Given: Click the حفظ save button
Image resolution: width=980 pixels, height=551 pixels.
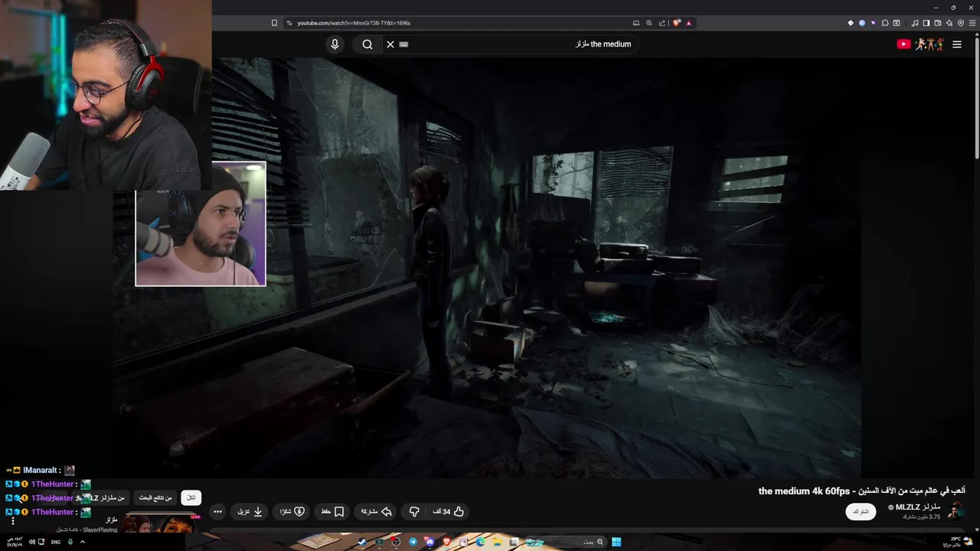Looking at the screenshot, I should [332, 512].
